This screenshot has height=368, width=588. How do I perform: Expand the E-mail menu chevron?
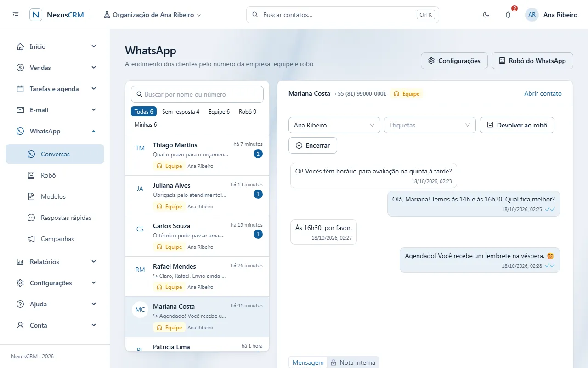coord(94,110)
